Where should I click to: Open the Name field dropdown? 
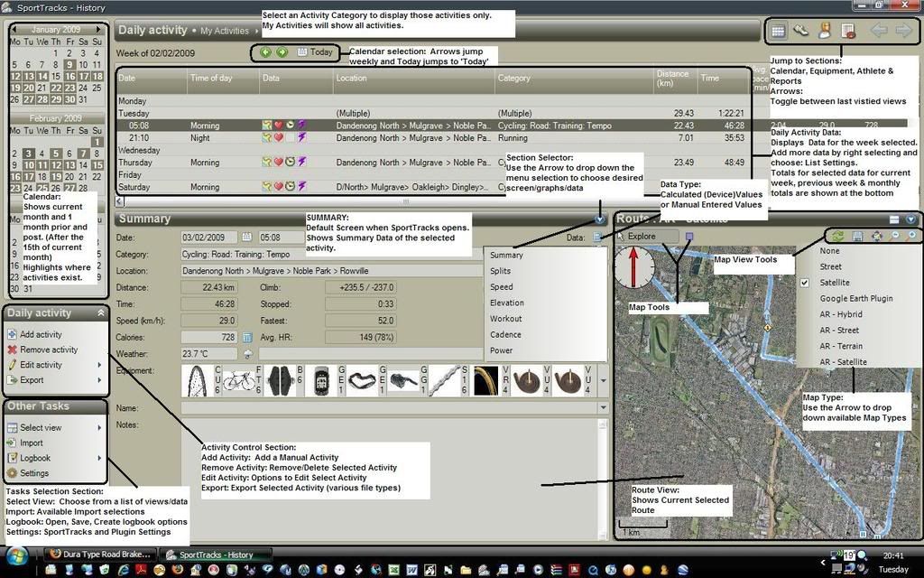click(x=604, y=407)
